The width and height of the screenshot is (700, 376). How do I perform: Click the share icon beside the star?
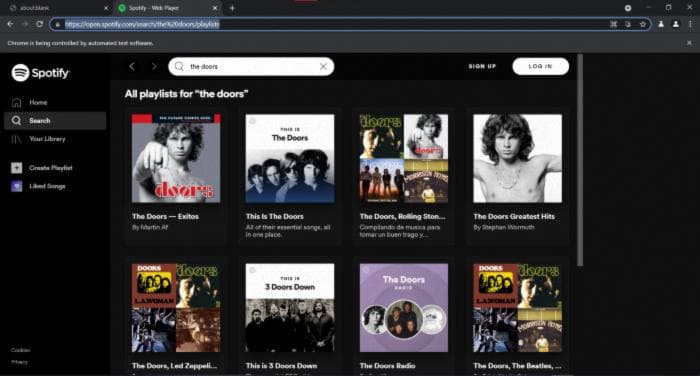tap(628, 24)
